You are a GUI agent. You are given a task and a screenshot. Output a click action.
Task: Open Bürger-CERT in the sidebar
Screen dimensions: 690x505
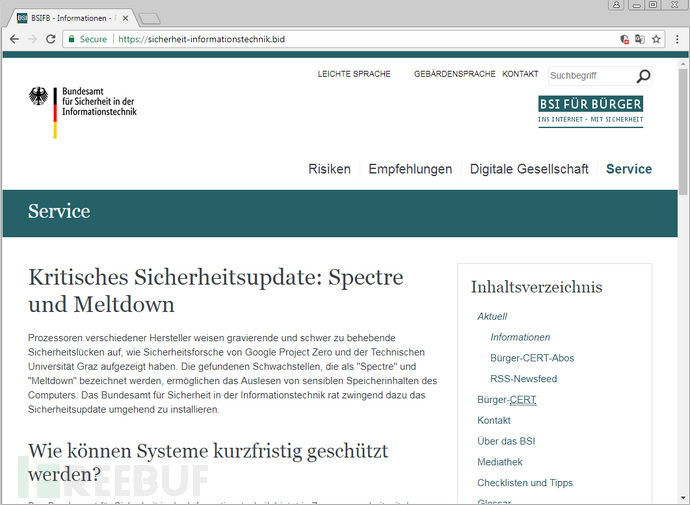point(507,399)
